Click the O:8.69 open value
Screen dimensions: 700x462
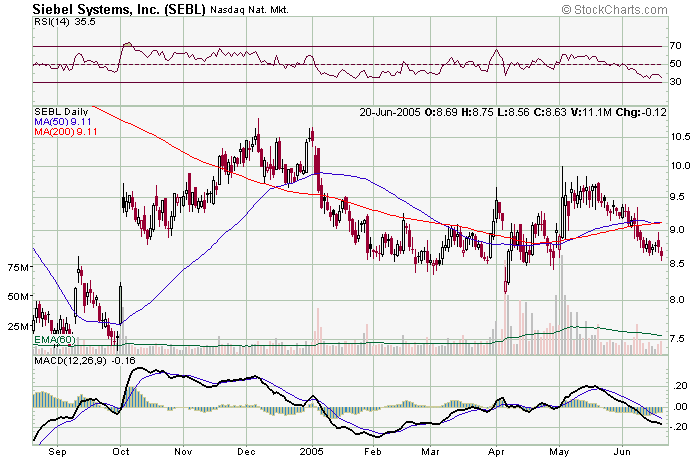(x=441, y=112)
